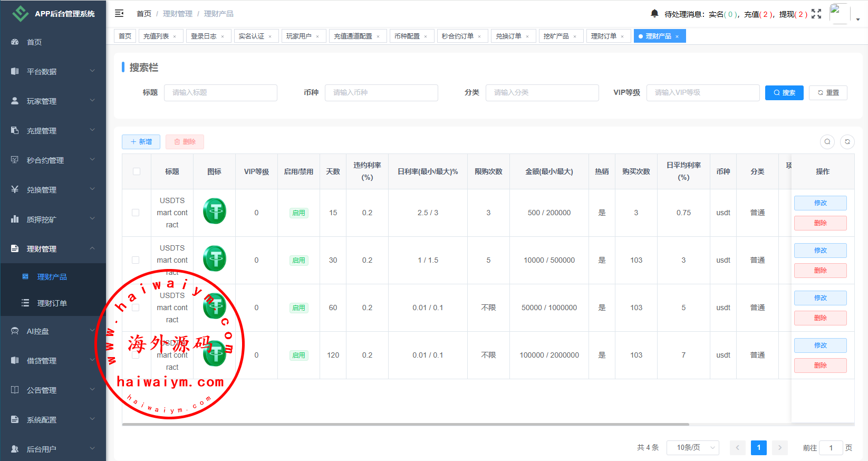The image size is (868, 461).
Task: Toggle fullscreen mode icon
Action: click(816, 14)
